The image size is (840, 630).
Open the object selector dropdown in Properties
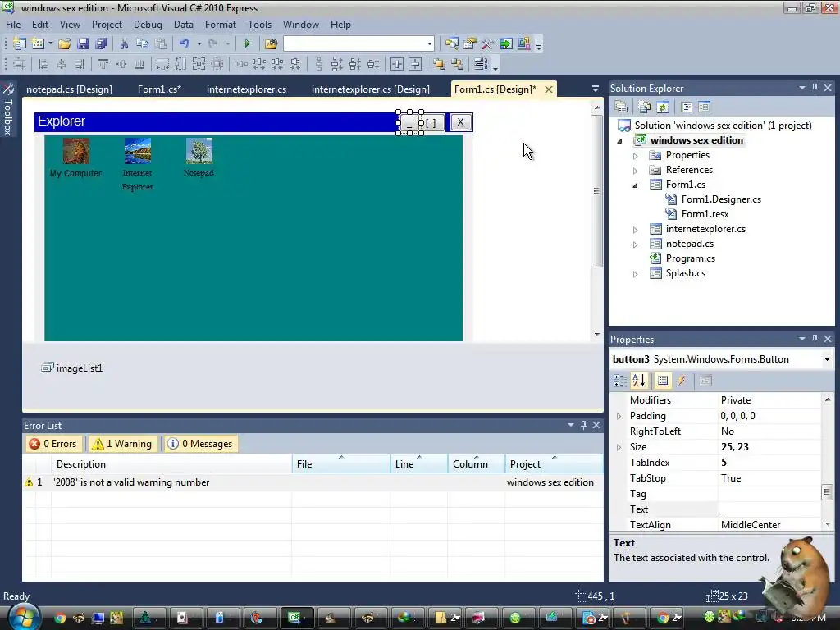827,359
